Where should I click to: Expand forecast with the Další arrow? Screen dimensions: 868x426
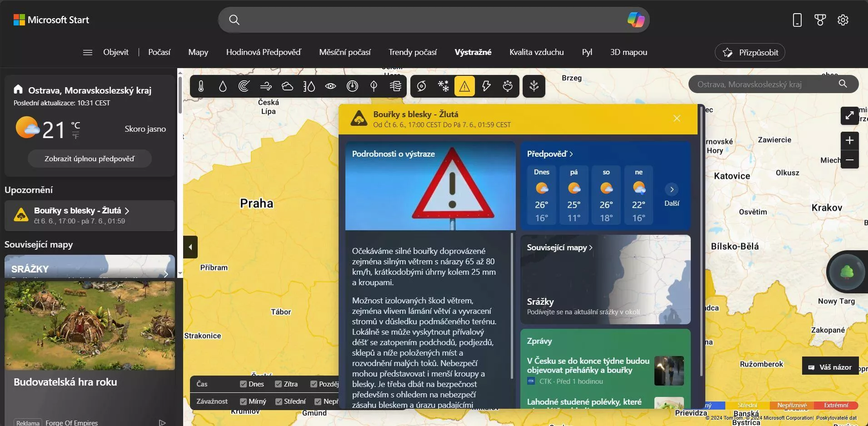click(x=672, y=189)
